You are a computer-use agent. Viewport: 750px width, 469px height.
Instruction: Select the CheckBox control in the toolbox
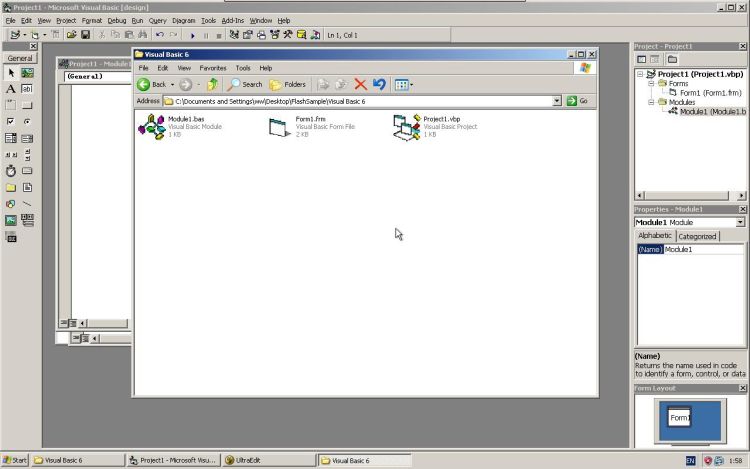[x=11, y=121]
